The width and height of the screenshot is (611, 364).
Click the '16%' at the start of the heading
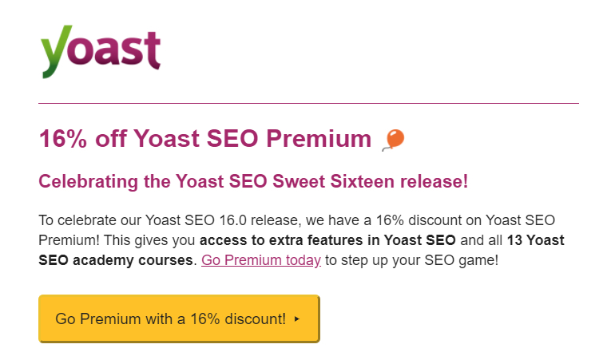tap(63, 139)
